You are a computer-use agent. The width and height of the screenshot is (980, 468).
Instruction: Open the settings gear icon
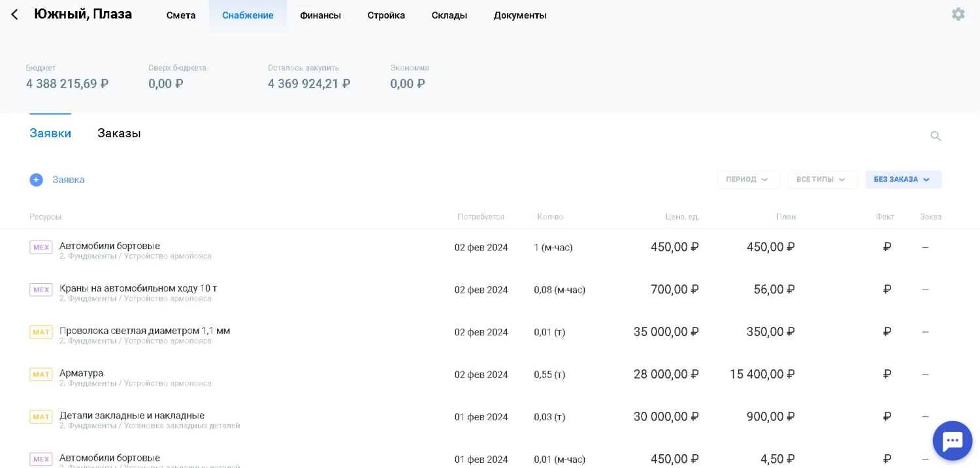pyautogui.click(x=958, y=14)
